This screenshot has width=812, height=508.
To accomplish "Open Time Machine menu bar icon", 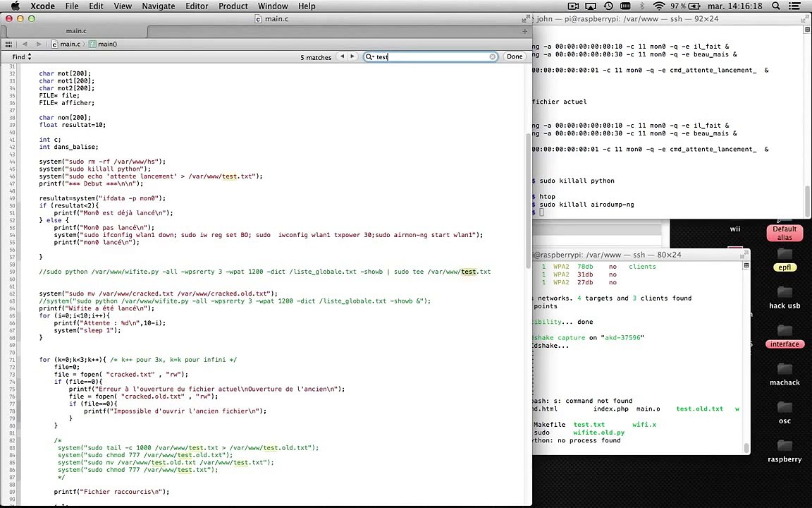I will [608, 6].
